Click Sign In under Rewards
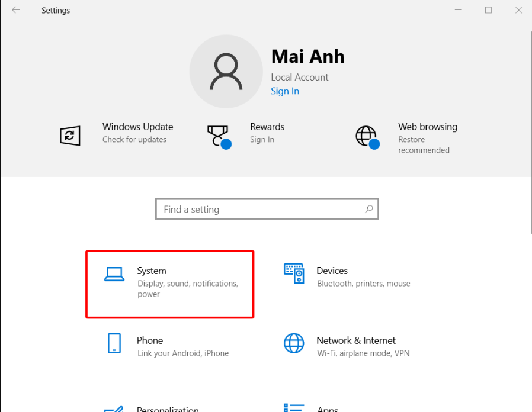The height and width of the screenshot is (412, 532). pyautogui.click(x=262, y=140)
